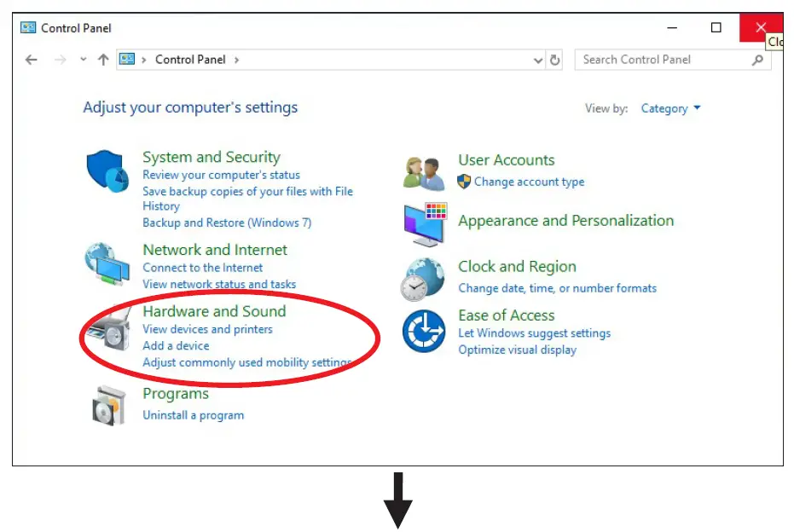Click the Uninstall a program link
The width and height of the screenshot is (794, 532).
click(x=193, y=415)
